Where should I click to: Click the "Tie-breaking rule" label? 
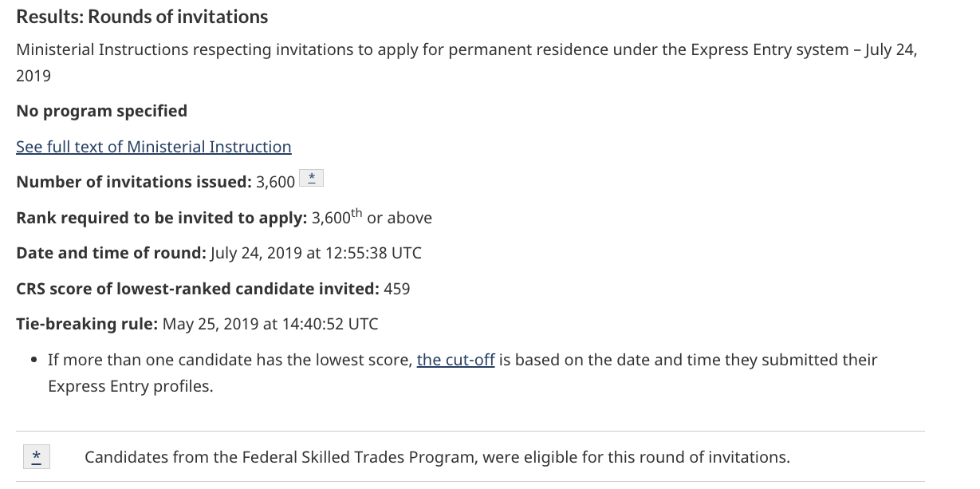click(x=86, y=324)
